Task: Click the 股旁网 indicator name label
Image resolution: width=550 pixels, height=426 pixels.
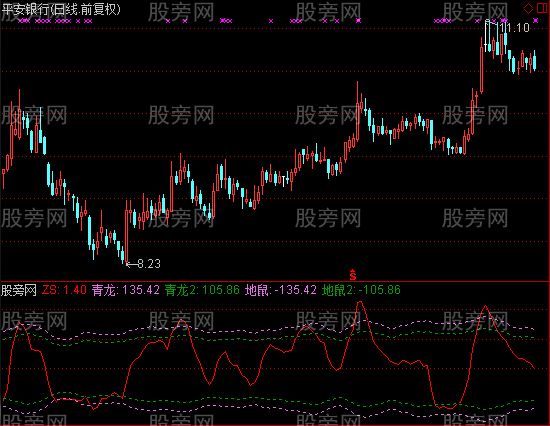Action: click(x=19, y=290)
